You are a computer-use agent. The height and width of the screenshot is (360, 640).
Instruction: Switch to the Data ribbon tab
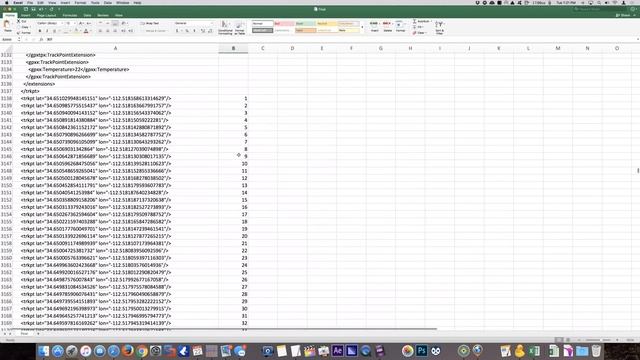(x=87, y=16)
